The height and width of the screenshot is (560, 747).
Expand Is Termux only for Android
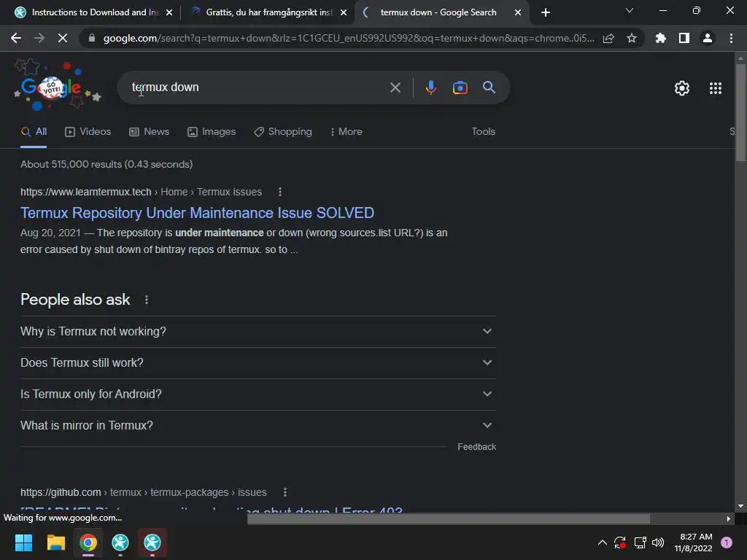coord(258,394)
